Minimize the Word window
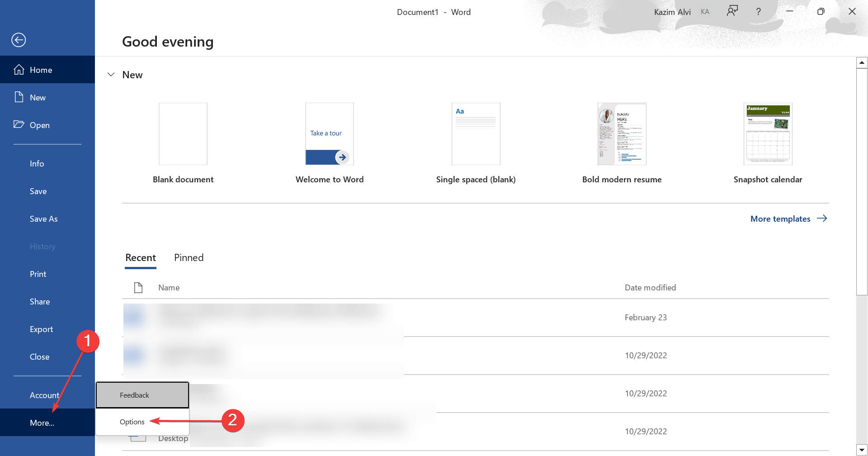The width and height of the screenshot is (868, 456). point(790,11)
